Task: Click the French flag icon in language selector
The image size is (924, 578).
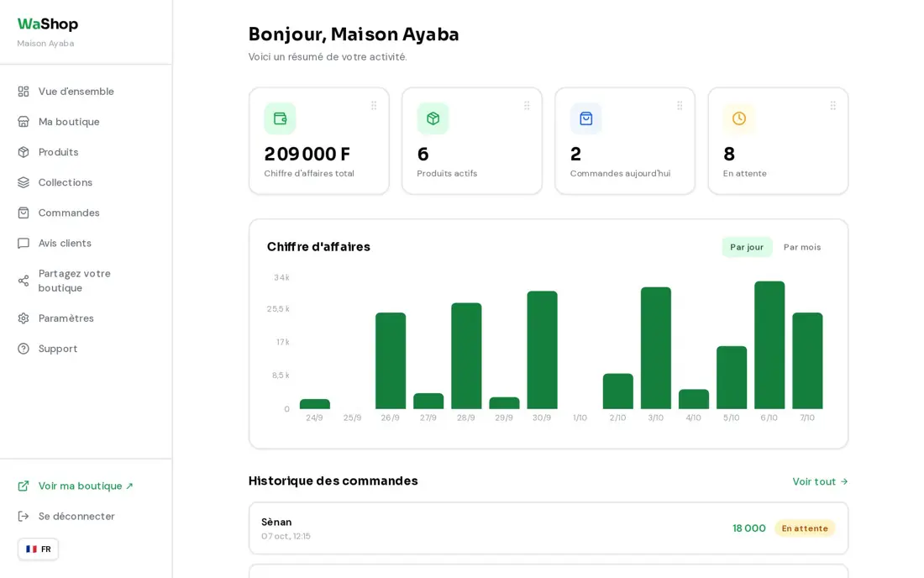Action: (x=31, y=549)
